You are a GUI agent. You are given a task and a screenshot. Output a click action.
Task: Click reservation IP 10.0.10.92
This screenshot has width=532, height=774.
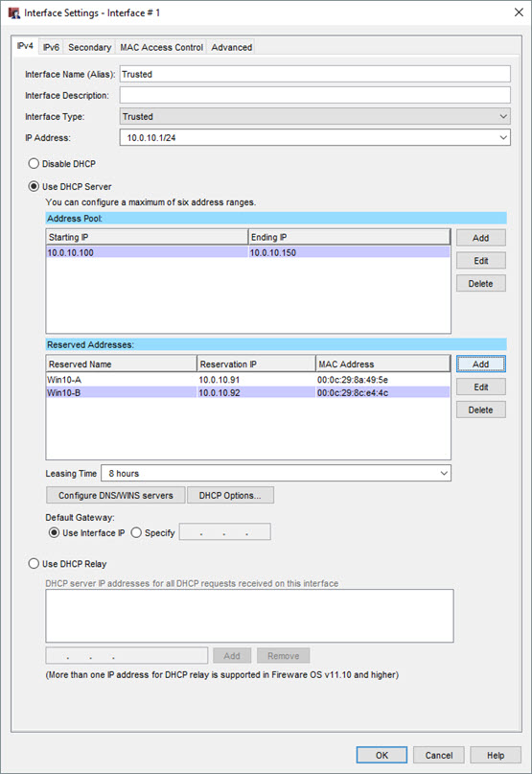click(x=220, y=393)
